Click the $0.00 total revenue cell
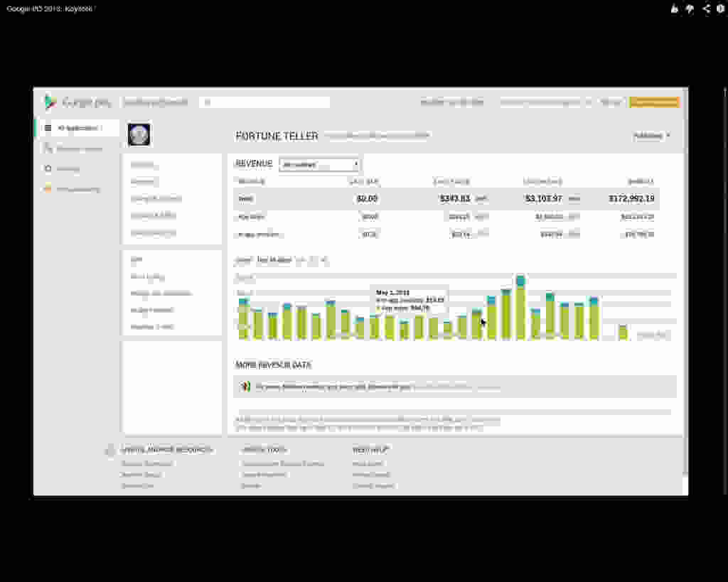 point(368,199)
